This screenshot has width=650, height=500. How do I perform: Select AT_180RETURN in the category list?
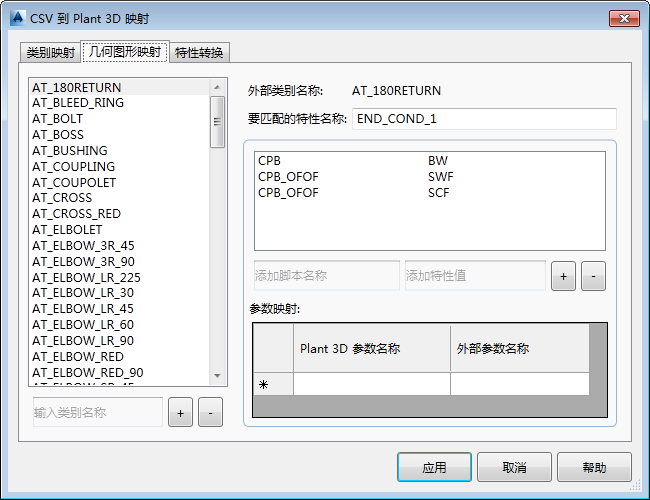point(120,87)
